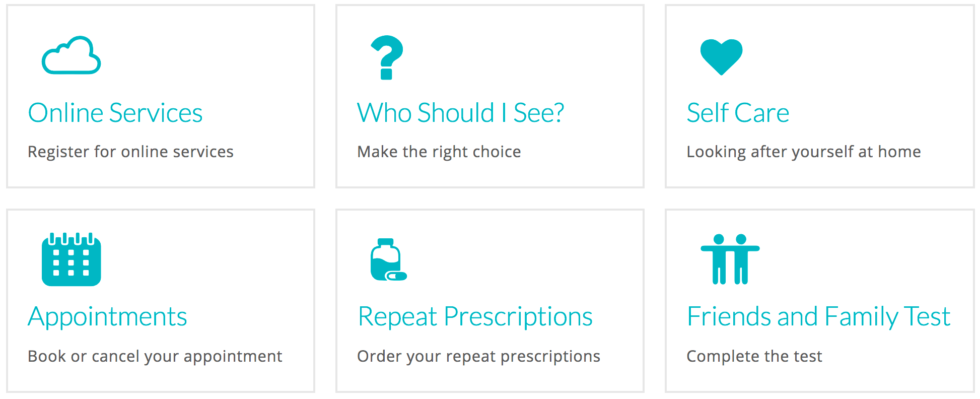This screenshot has width=980, height=399.
Task: Click the question mark icon
Action: pos(387,57)
